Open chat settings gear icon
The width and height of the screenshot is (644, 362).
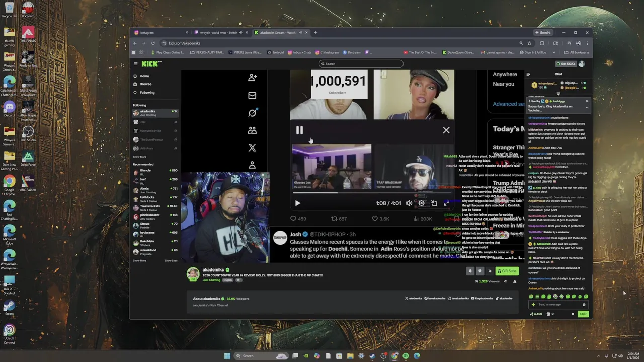pyautogui.click(x=573, y=314)
